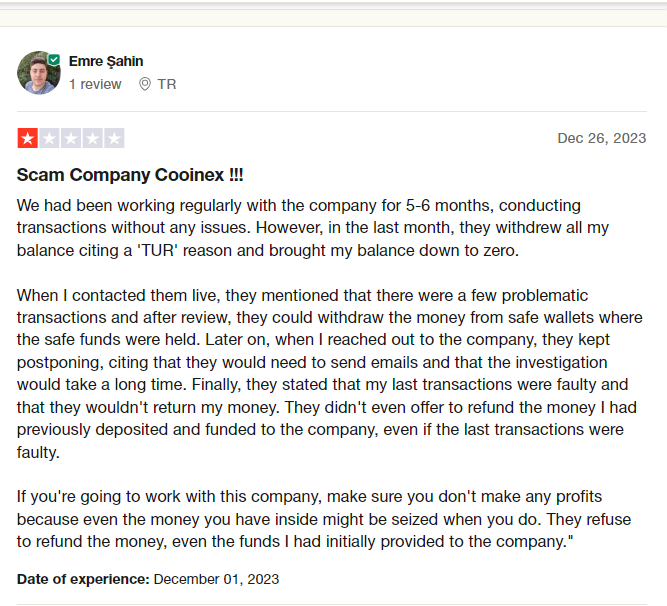This screenshot has height=606, width=667.
Task: Click the third gray rating star
Action: tap(71, 138)
